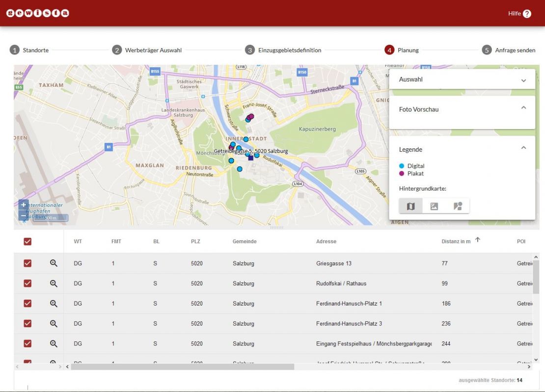Viewport: 545px width, 392px height.
Task: Sort by the Adresse column header
Action: pyautogui.click(x=326, y=241)
